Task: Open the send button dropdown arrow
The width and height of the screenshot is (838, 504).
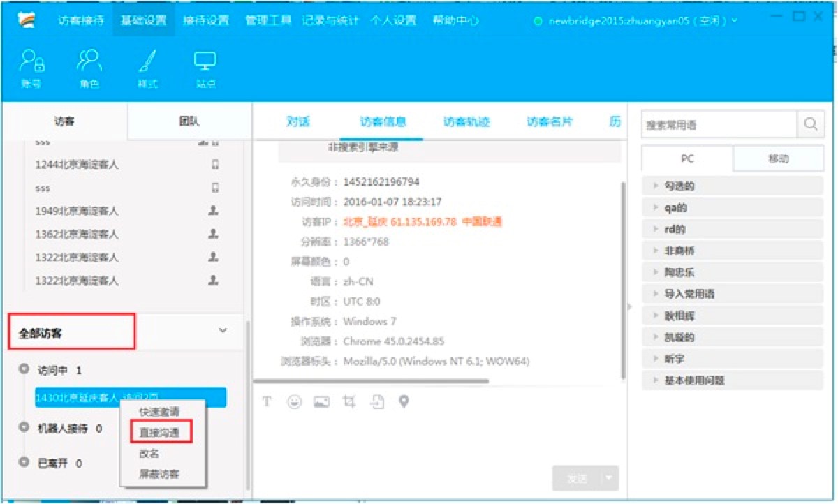Action: click(x=610, y=478)
